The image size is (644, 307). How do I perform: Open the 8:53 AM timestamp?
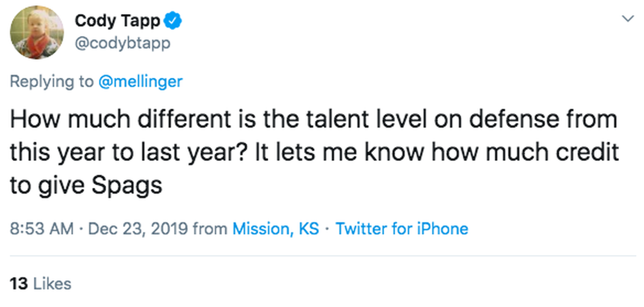[42, 229]
